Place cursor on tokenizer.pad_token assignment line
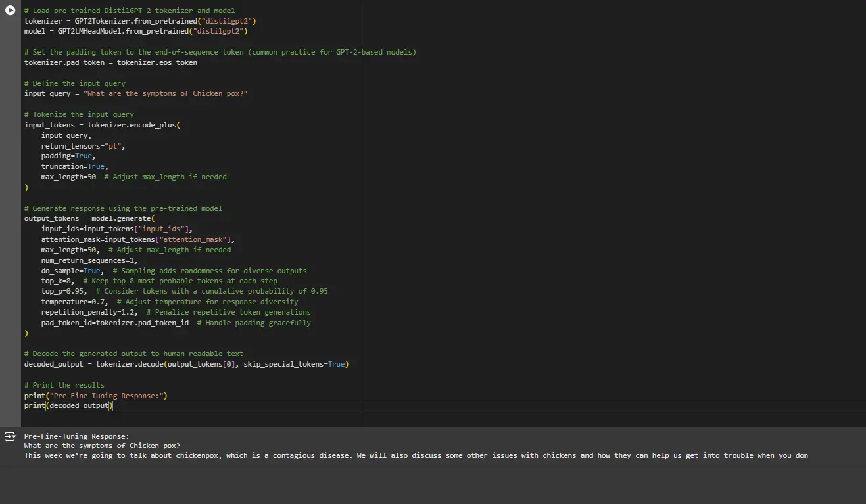The image size is (866, 504). point(110,62)
